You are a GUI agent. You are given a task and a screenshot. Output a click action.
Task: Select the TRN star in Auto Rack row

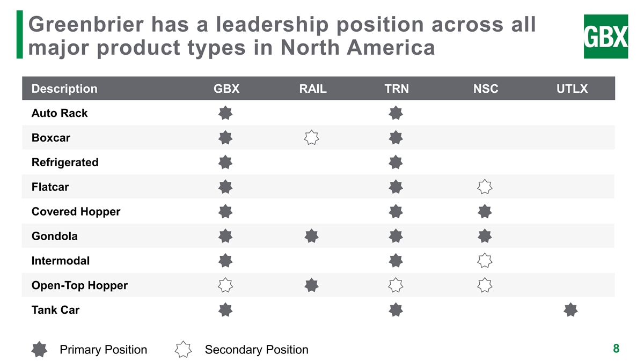(x=396, y=113)
